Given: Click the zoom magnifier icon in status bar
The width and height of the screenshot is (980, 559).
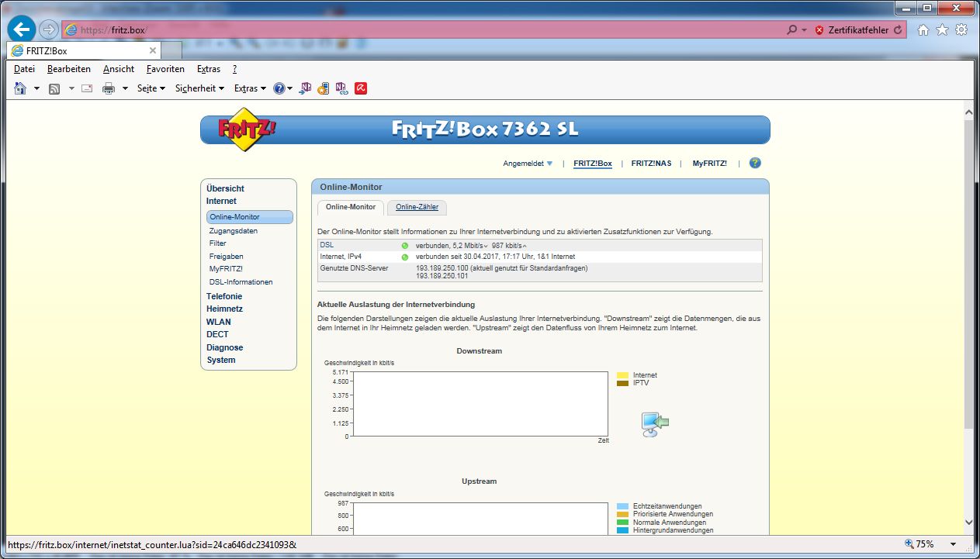Looking at the screenshot, I should pyautogui.click(x=910, y=544).
